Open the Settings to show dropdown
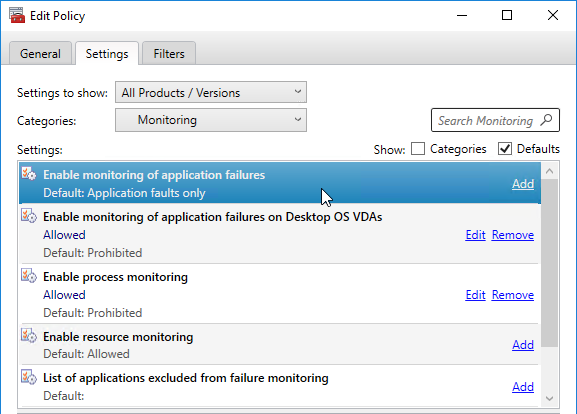Viewport: 577px width, 414px height. [x=211, y=92]
